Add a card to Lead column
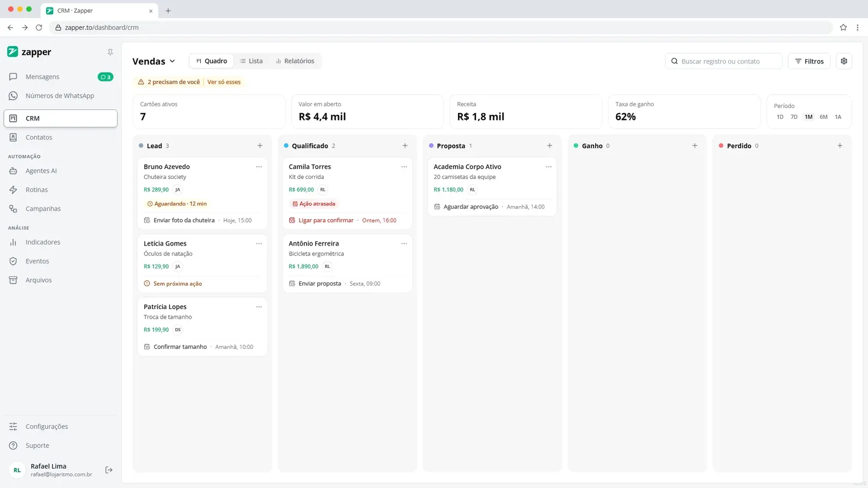Viewport: 868px width, 488px height. (x=260, y=146)
